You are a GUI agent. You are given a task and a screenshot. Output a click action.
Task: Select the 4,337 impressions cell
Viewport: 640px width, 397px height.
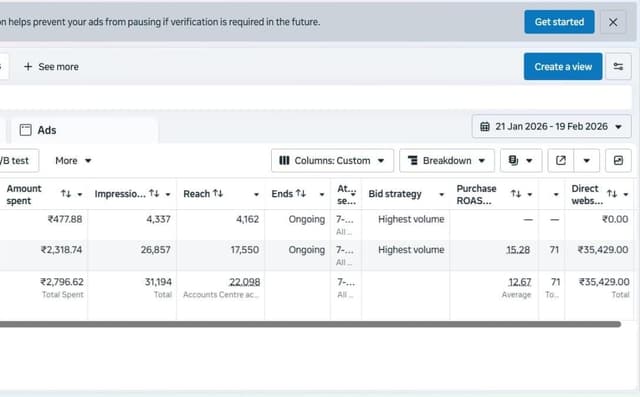(x=158, y=220)
